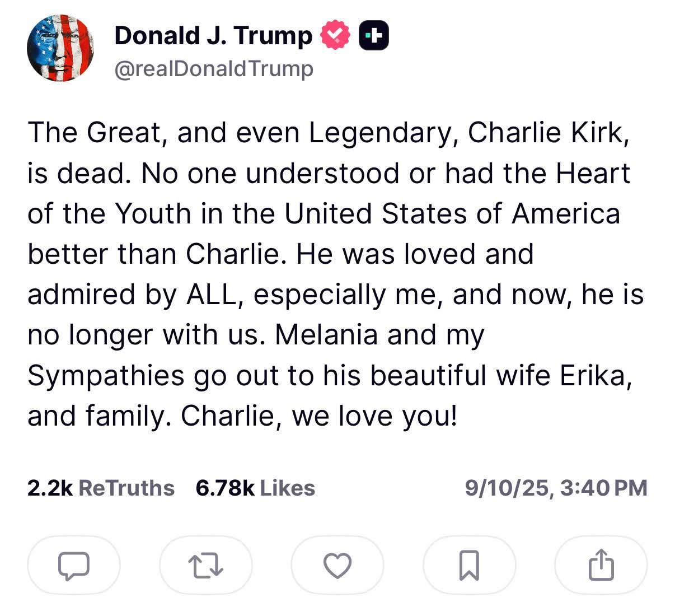Click the 'ReTruths' label

[126, 488]
